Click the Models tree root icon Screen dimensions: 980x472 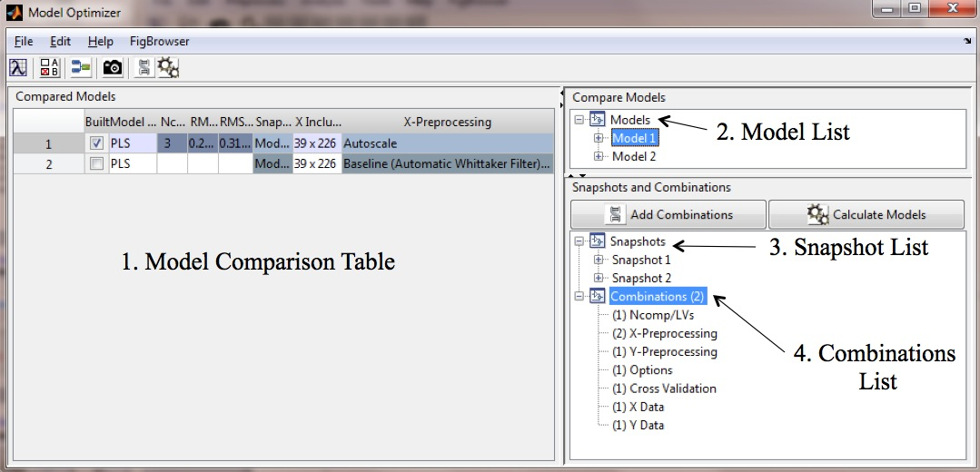tap(597, 120)
